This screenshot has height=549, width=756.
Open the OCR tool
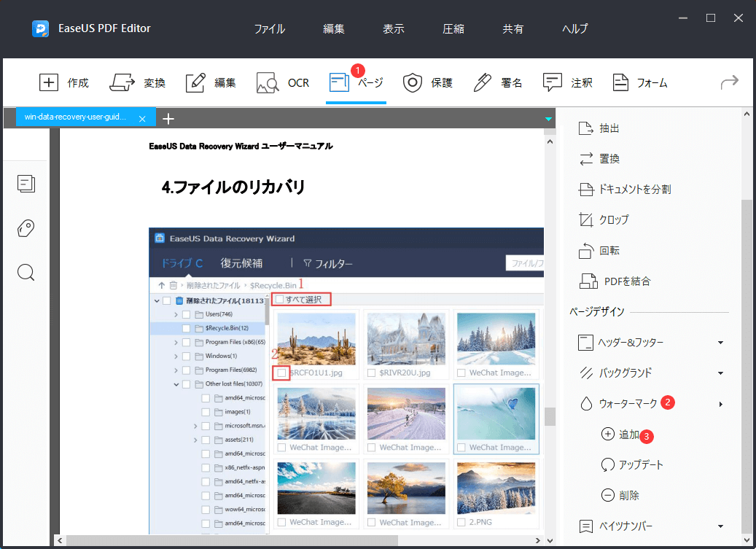click(283, 82)
